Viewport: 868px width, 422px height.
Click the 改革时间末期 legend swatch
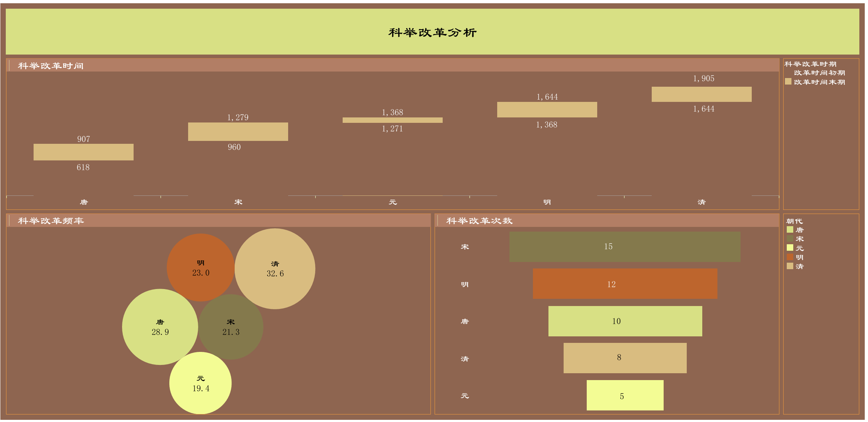tap(788, 82)
